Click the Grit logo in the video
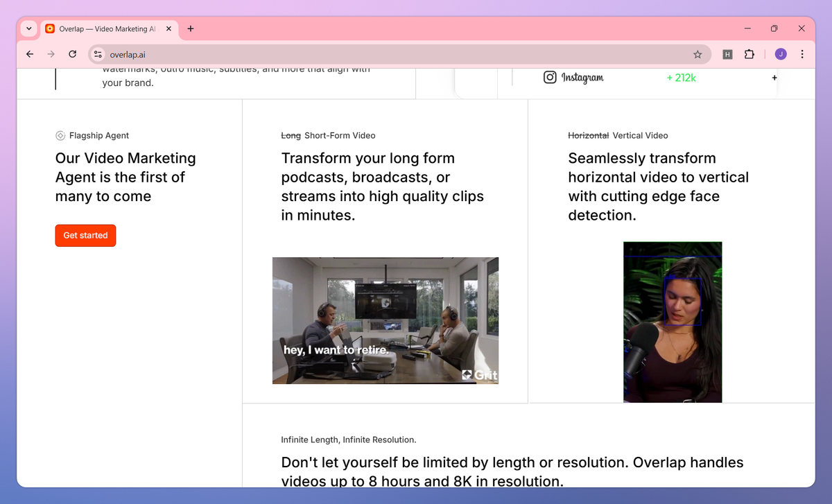The height and width of the screenshot is (504, 832). coord(480,376)
